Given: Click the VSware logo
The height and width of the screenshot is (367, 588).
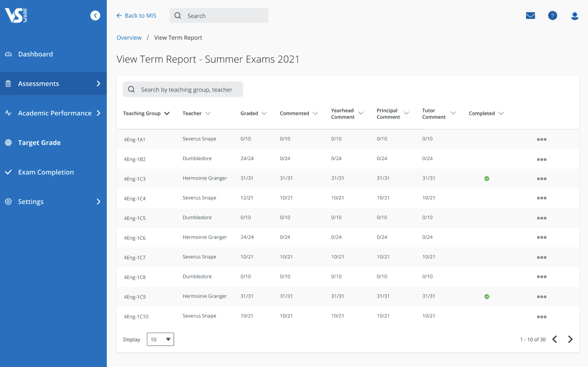Looking at the screenshot, I should point(16,15).
